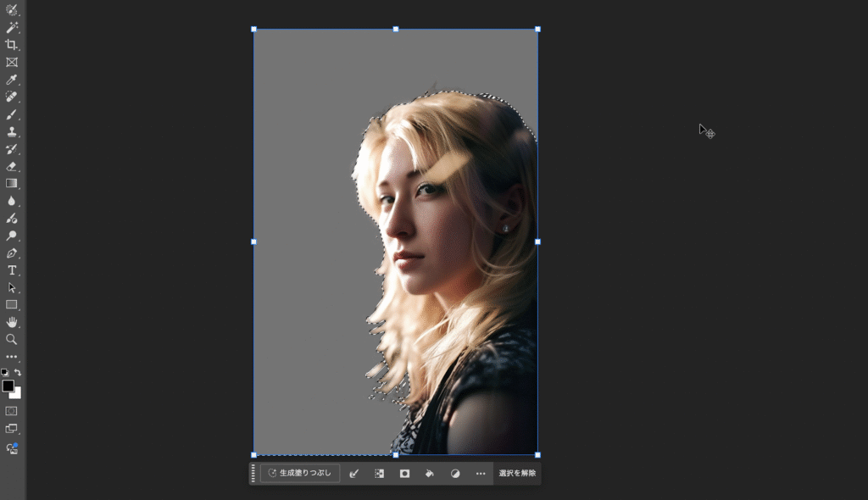Select the Quick Selection tool at toolbar top
Screen dimensions: 868x500
(x=11, y=10)
